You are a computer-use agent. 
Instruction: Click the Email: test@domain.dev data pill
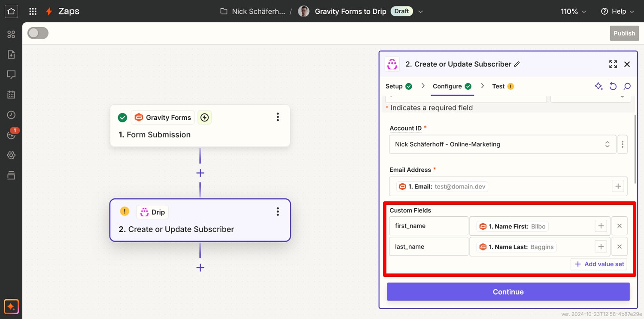point(442,186)
